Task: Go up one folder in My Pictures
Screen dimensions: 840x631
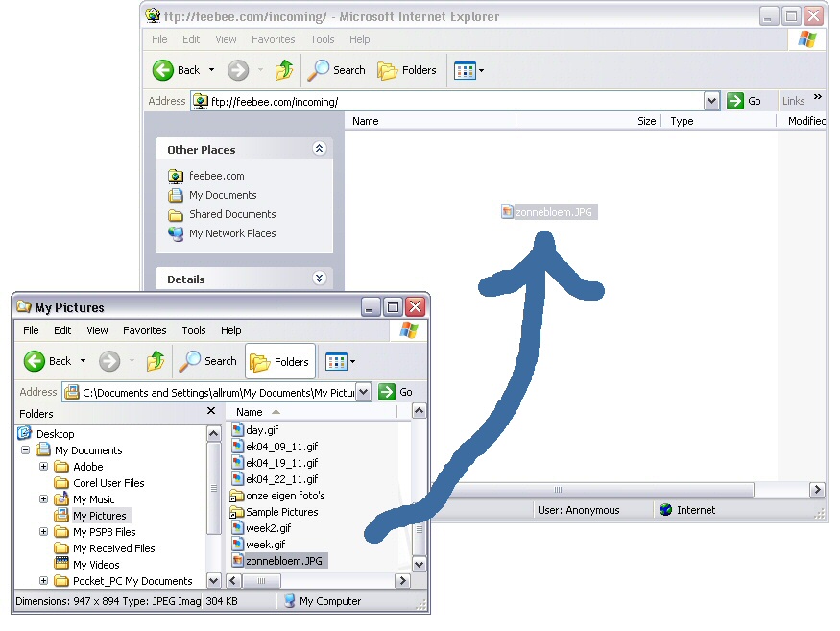Action: coord(156,361)
